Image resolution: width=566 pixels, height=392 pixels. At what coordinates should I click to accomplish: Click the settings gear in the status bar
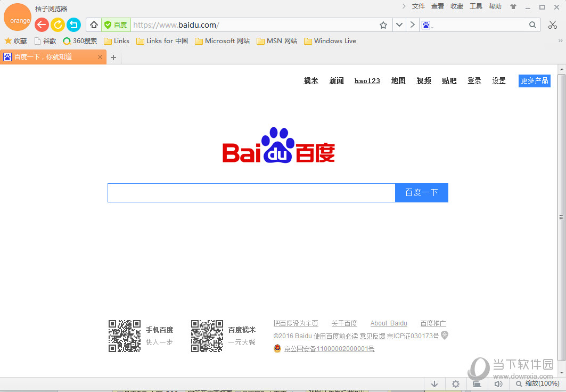tap(455, 383)
